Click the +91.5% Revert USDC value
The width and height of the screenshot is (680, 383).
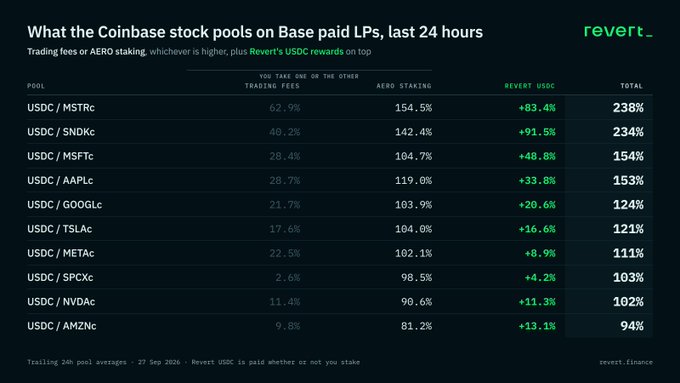(x=537, y=132)
